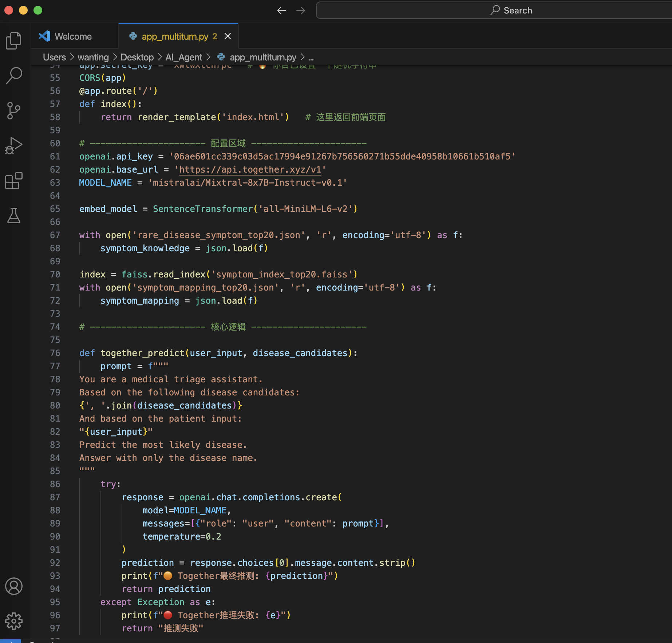The image size is (672, 643).
Task: Open the Accounts menu icon
Action: (x=14, y=586)
